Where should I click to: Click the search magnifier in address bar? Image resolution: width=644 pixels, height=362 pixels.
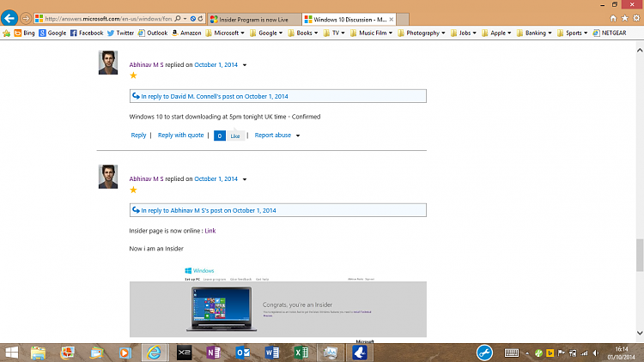click(x=178, y=19)
